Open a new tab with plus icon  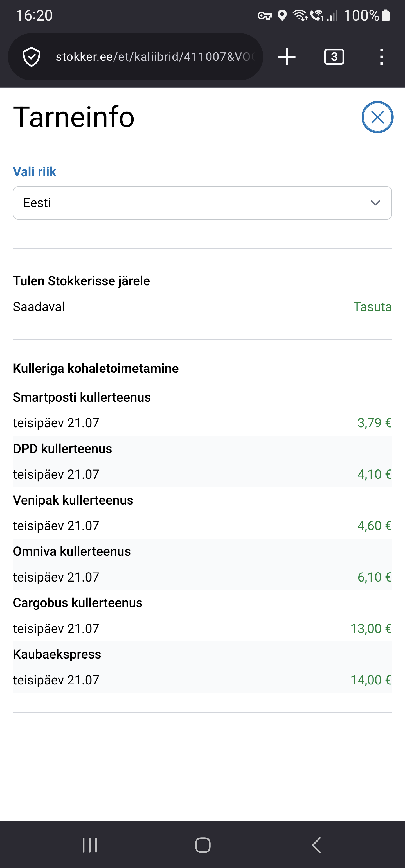click(287, 56)
